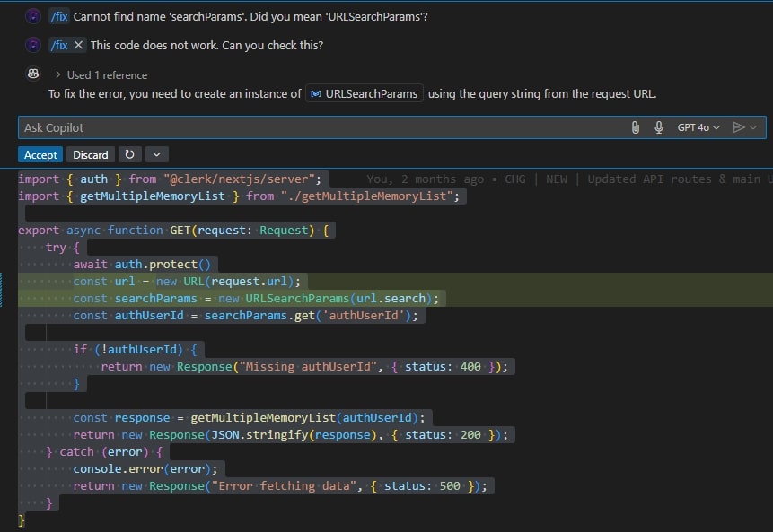
Task: Click user avatar beside 'Cannot find name' message
Action: pos(33,16)
